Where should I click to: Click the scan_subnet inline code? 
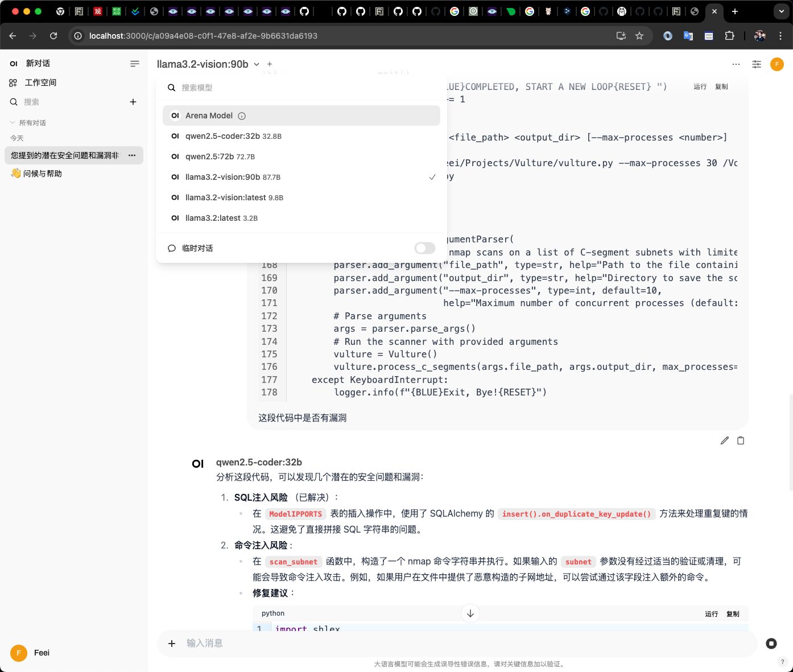coord(294,562)
